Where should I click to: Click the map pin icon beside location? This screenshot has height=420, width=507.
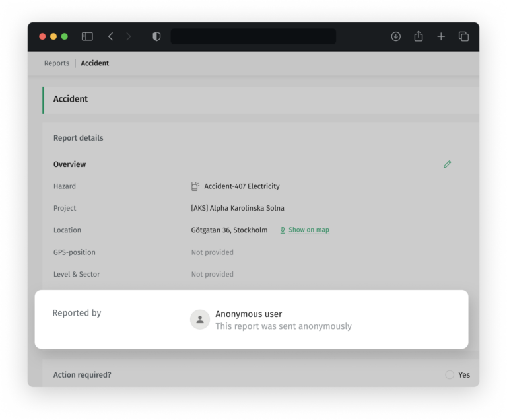(283, 230)
